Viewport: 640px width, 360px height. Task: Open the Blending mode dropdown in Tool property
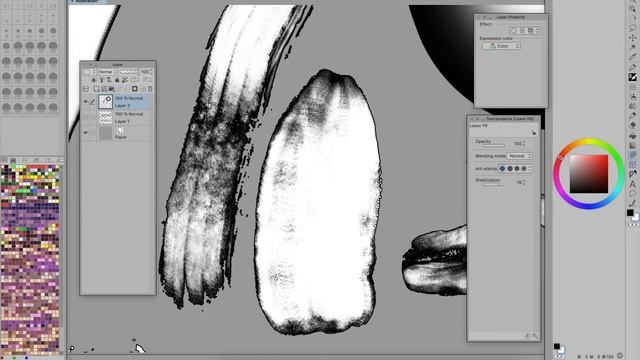pos(520,156)
